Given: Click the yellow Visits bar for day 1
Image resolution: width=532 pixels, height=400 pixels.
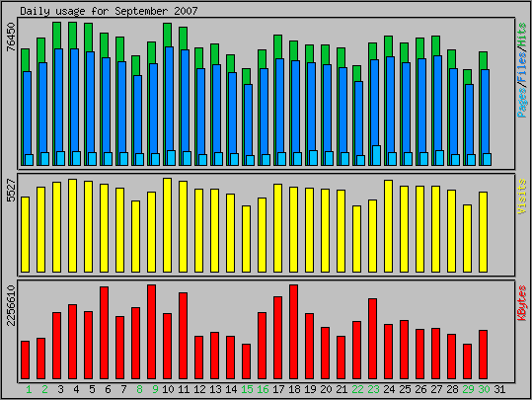Looking at the screenshot, I should (25, 234).
